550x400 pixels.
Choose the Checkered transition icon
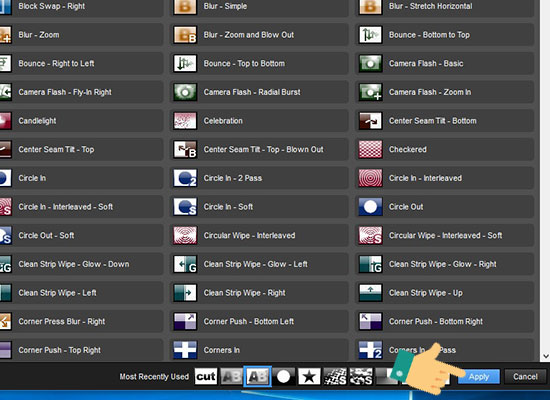coord(370,149)
